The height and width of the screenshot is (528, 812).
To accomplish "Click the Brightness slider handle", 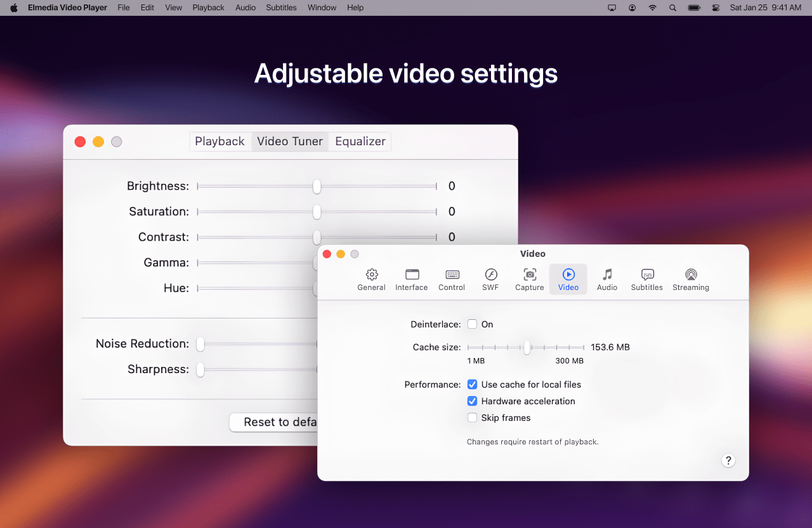I will [317, 187].
